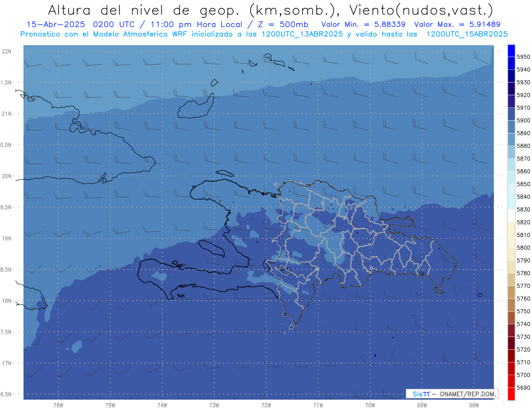Click the 5940 color scale label
The image size is (532, 411).
coord(524,70)
